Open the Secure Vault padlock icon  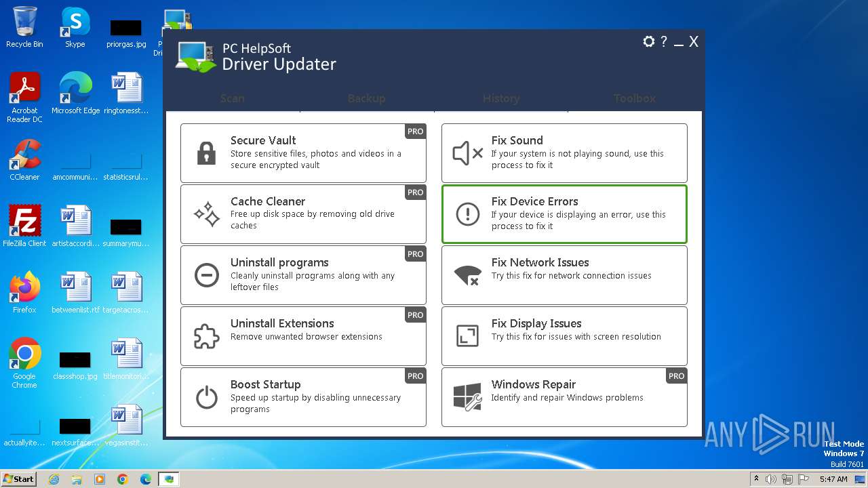(x=206, y=154)
